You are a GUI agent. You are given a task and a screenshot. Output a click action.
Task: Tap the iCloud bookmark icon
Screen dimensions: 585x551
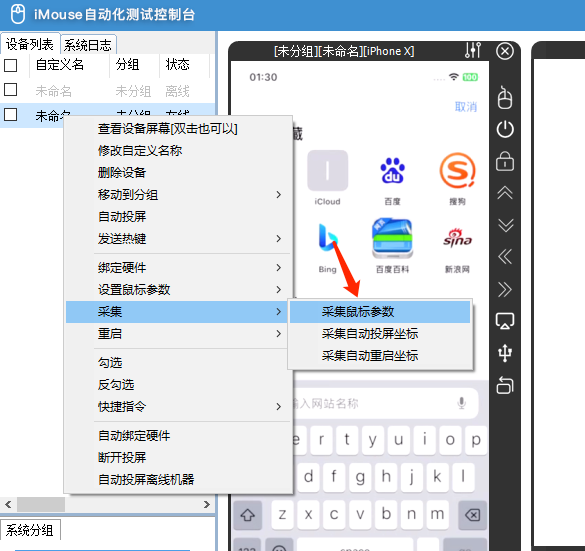pyautogui.click(x=328, y=170)
